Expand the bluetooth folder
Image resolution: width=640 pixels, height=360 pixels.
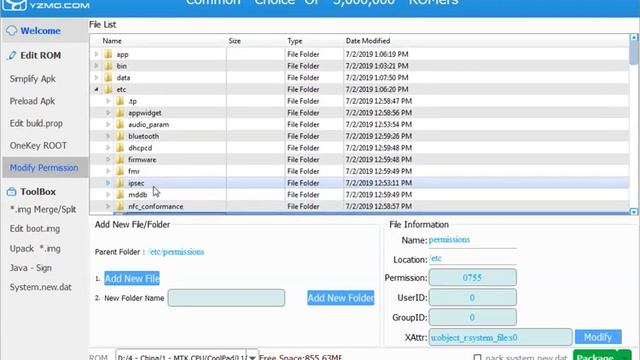click(x=108, y=136)
